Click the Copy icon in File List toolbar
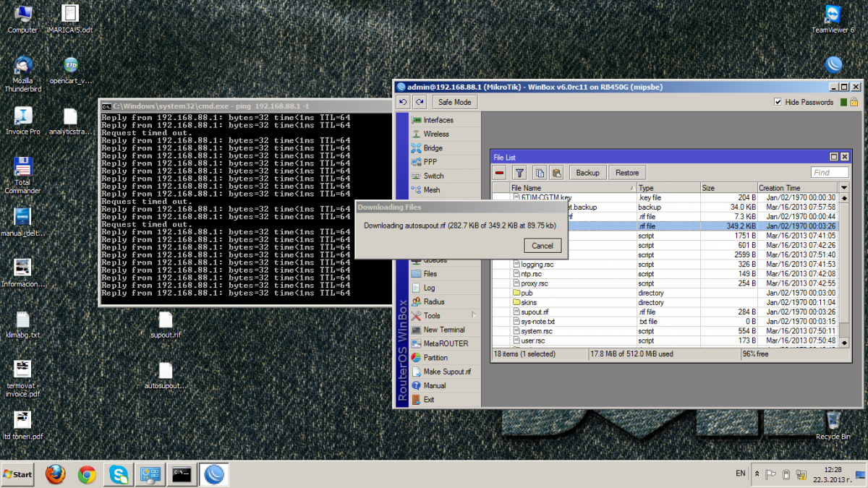This screenshot has width=868, height=488. (539, 173)
